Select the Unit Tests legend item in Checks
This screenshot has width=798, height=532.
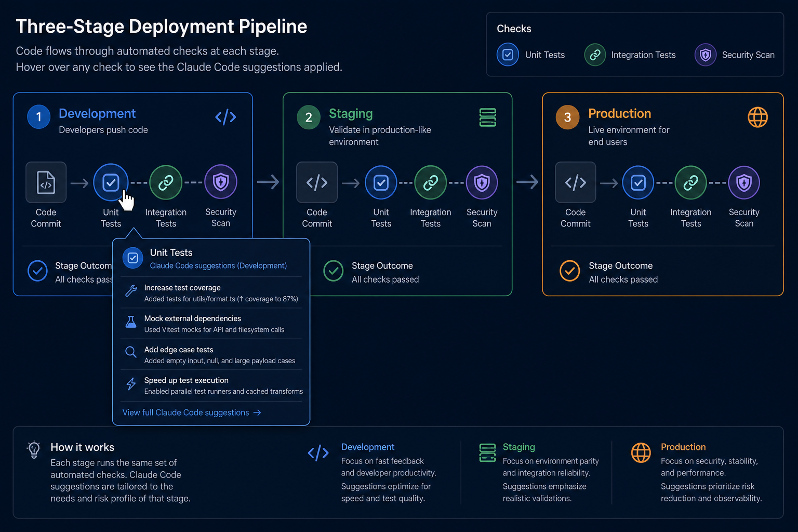[531, 55]
